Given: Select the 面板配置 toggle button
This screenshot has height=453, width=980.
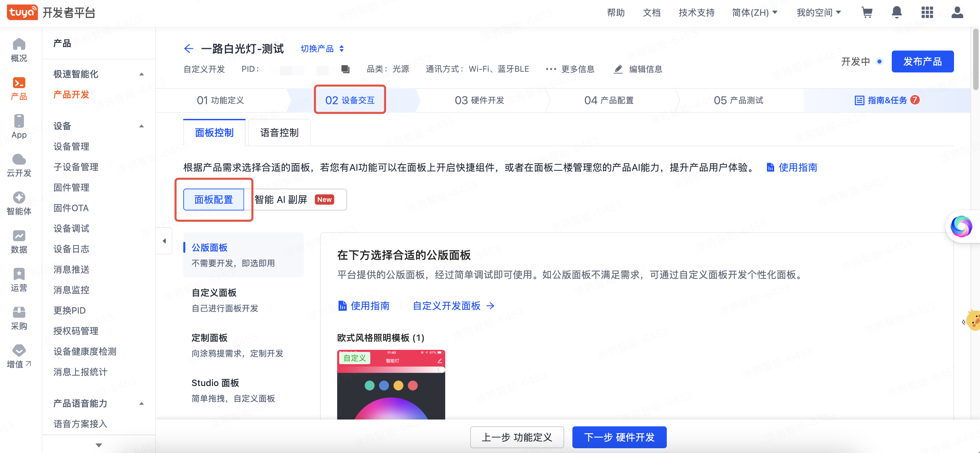Looking at the screenshot, I should click(214, 200).
